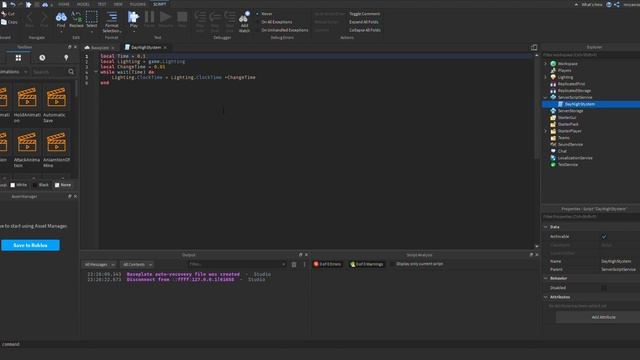Click the Format Selection icon
This screenshot has height=360, width=640.
[111, 17]
